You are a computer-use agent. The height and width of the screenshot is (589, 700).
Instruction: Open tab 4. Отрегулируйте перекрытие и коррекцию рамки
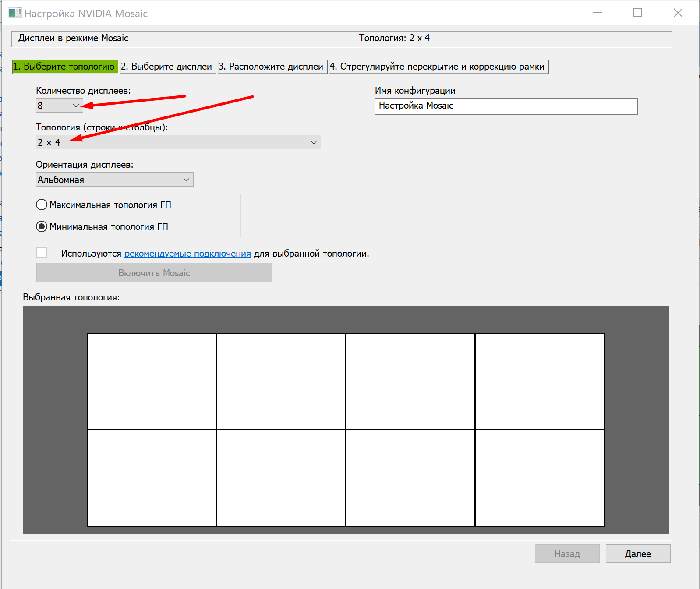pos(438,67)
